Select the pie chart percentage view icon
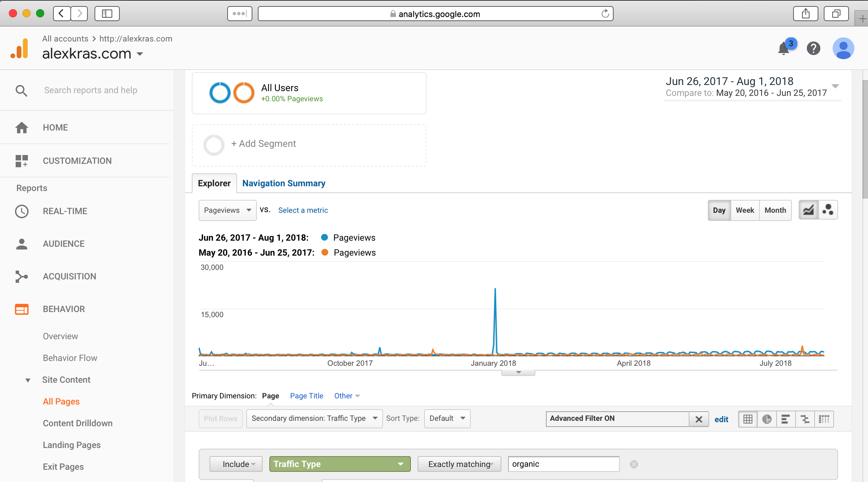Image resolution: width=868 pixels, height=482 pixels. pyautogui.click(x=767, y=419)
